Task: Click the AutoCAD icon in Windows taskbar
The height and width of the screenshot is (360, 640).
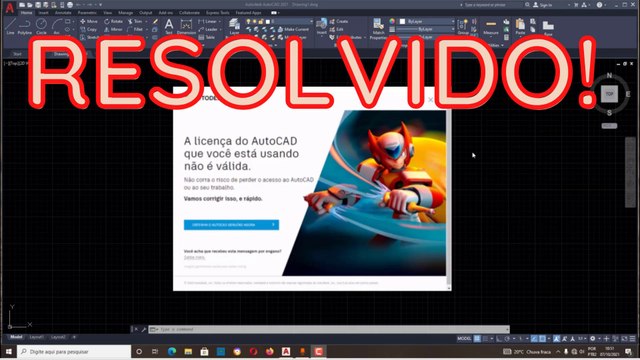Action: (286, 351)
